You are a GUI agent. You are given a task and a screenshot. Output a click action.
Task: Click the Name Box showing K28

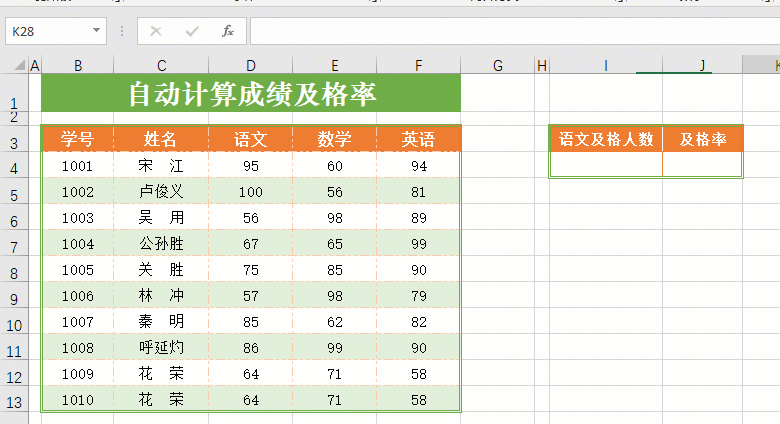45,31
